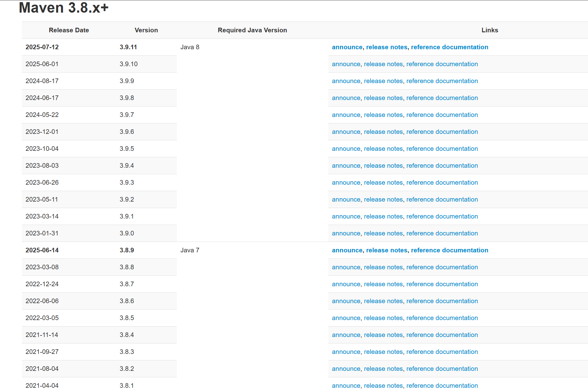Open release notes for version 3.8.8
The width and height of the screenshot is (588, 389).
click(383, 267)
